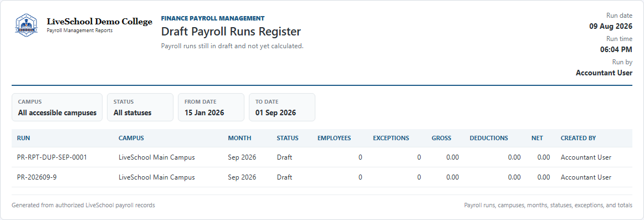Viewport: 644px width, 220px height.
Task: Click the NET column header
Action: tap(537, 139)
